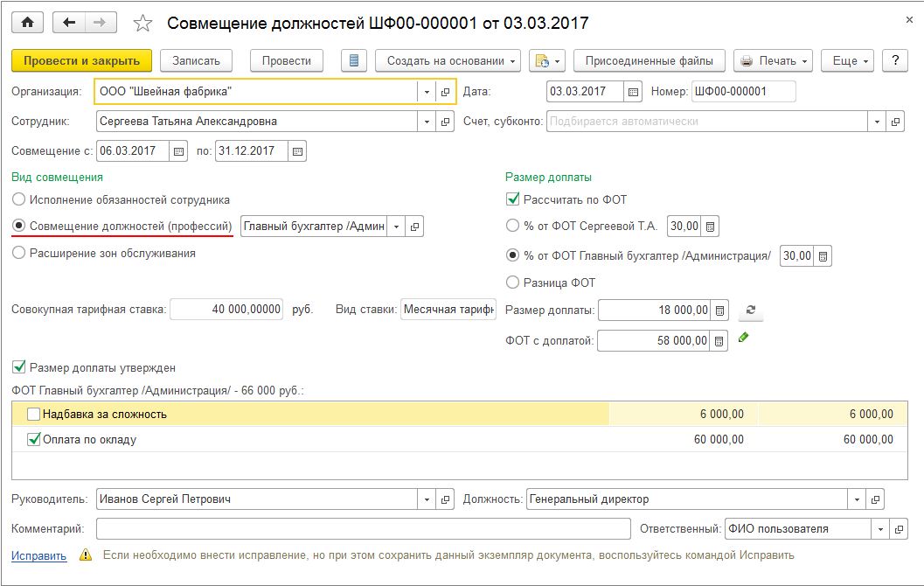Click the Home icon button
The width and height of the screenshot is (924, 586).
point(26,23)
